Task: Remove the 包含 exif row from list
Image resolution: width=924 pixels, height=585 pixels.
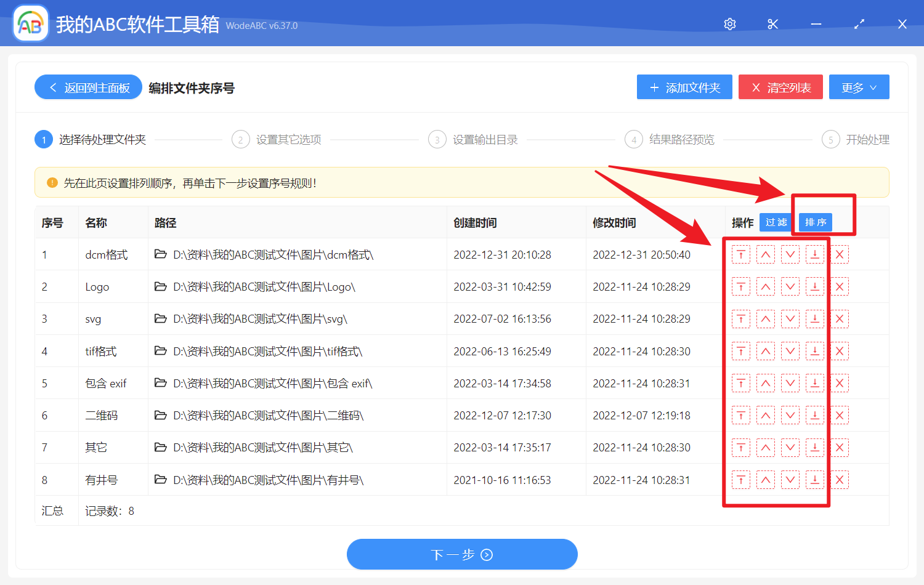Action: [839, 384]
